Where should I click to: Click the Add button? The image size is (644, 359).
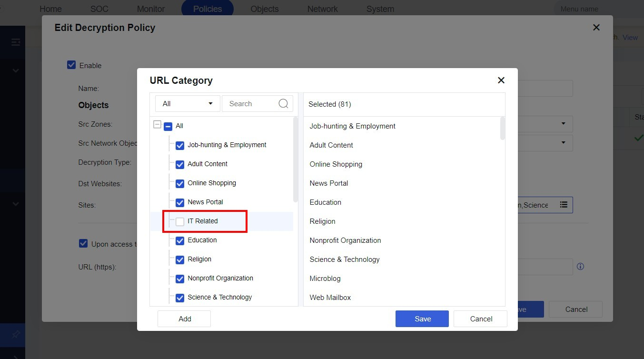(x=184, y=319)
